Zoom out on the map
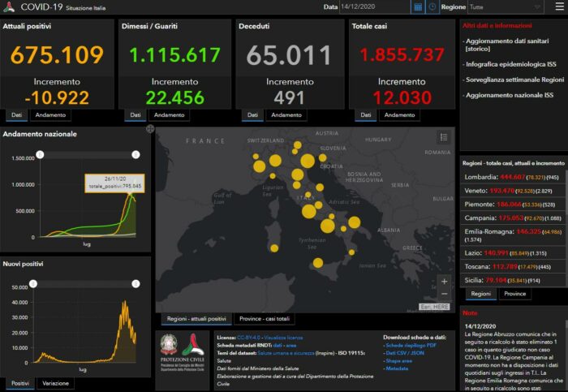This screenshot has width=568, height=392. pyautogui.click(x=443, y=294)
